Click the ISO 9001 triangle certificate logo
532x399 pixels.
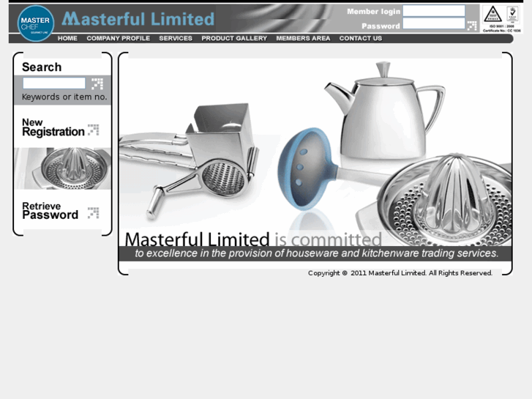492,14
